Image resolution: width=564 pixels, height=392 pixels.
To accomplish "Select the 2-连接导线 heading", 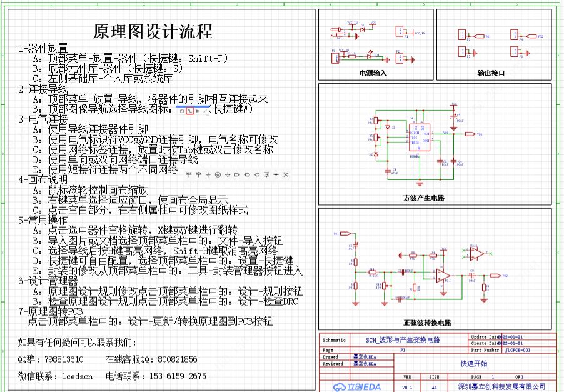I will click(x=43, y=89).
